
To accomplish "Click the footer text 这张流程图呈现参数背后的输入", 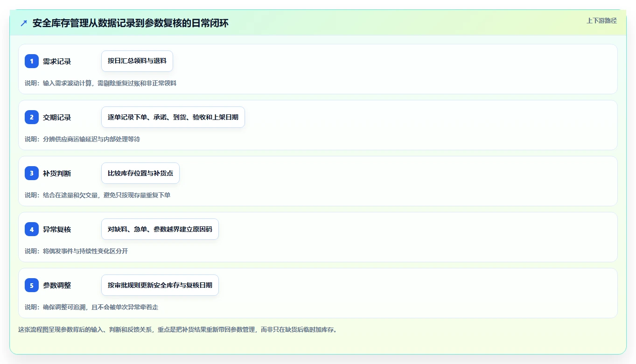I will pos(177,329).
